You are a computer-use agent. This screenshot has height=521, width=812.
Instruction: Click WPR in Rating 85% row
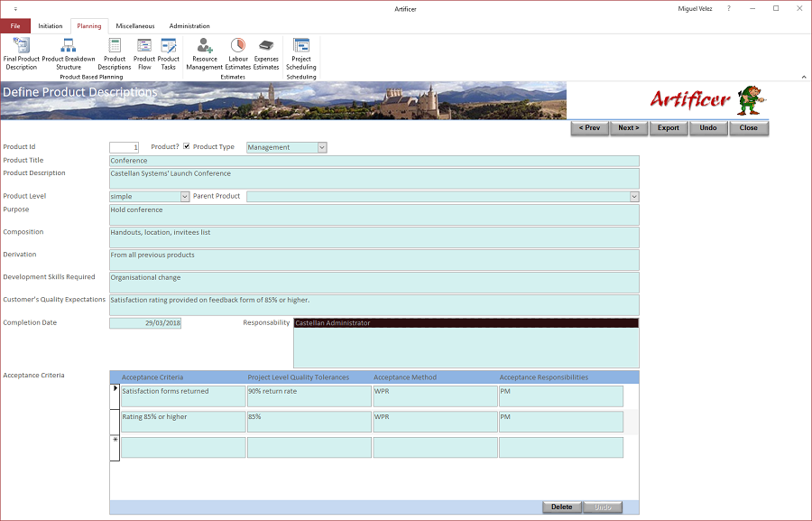435,422
